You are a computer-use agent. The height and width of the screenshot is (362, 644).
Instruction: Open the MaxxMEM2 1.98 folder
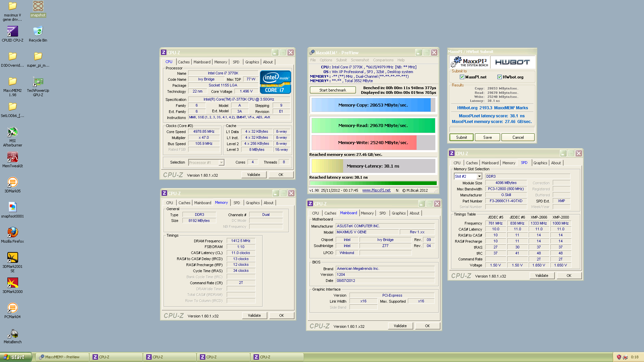[12, 86]
